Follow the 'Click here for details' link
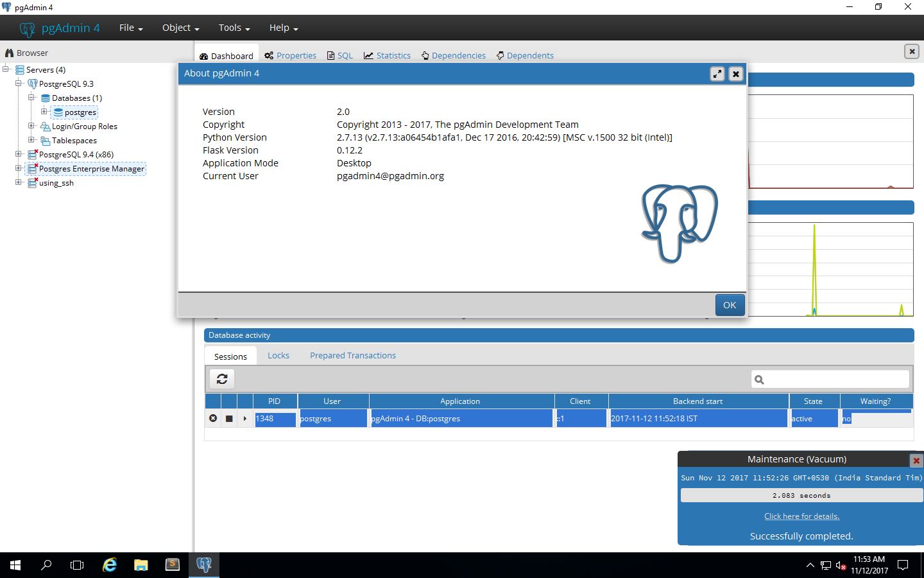 pos(801,516)
